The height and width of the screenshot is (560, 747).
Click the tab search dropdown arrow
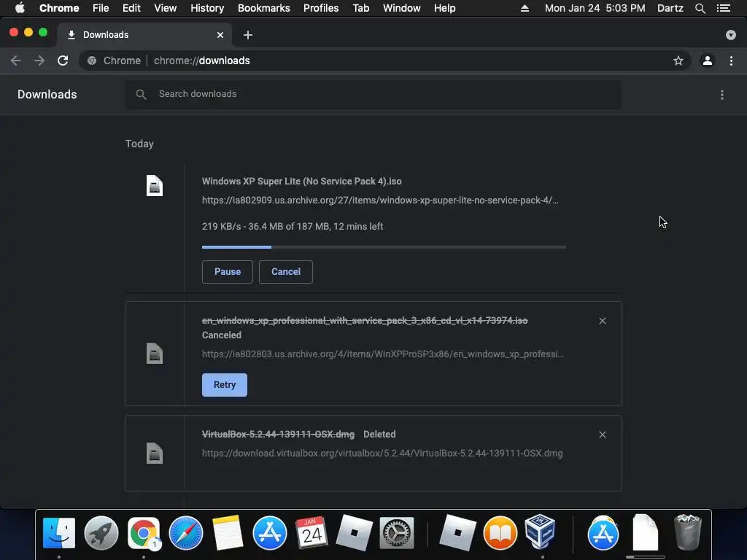tap(731, 35)
